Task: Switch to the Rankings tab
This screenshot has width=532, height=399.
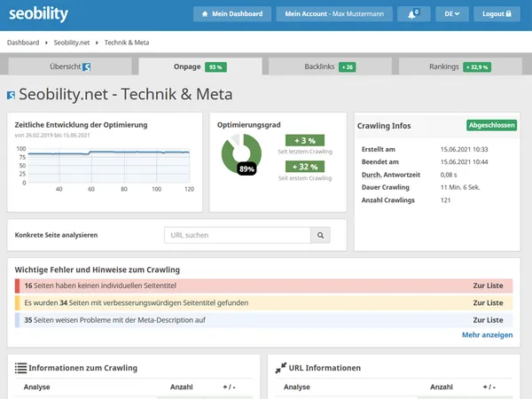Action: pyautogui.click(x=459, y=66)
